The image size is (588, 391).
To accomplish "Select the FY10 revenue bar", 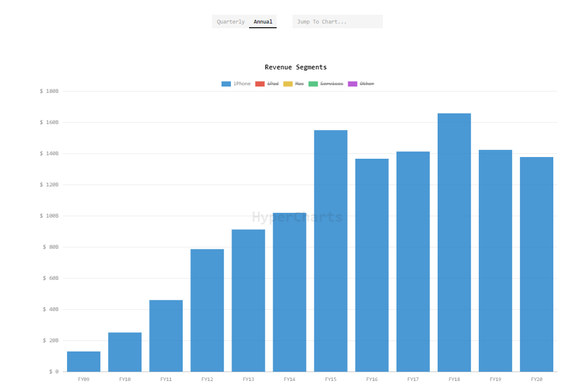I will (x=125, y=352).
